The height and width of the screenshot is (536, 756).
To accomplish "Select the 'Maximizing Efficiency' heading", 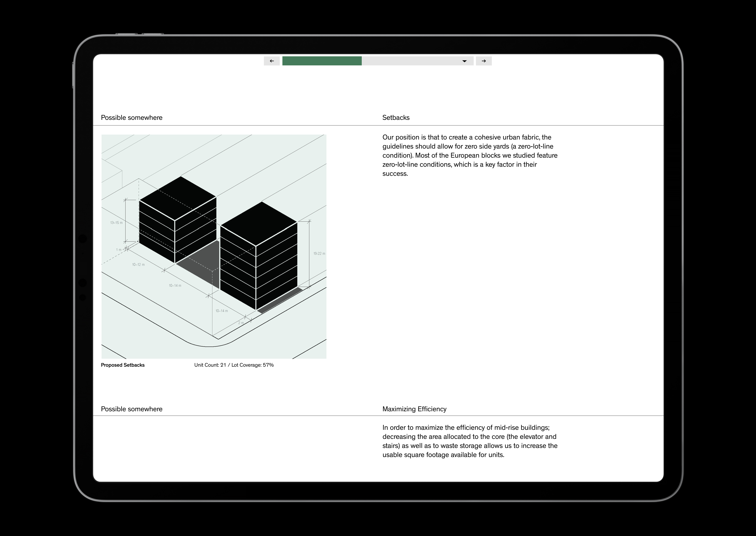I will [414, 409].
